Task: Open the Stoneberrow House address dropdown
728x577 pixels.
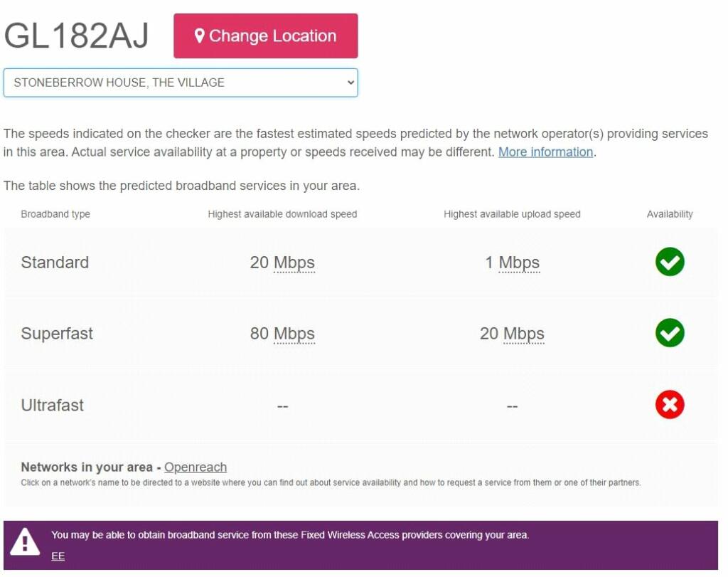Action: 181,83
